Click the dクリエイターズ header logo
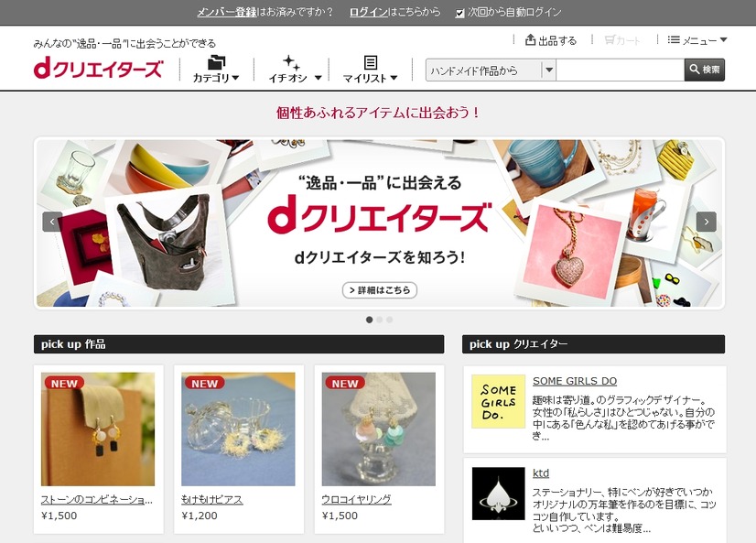The image size is (756, 543). tap(98, 68)
